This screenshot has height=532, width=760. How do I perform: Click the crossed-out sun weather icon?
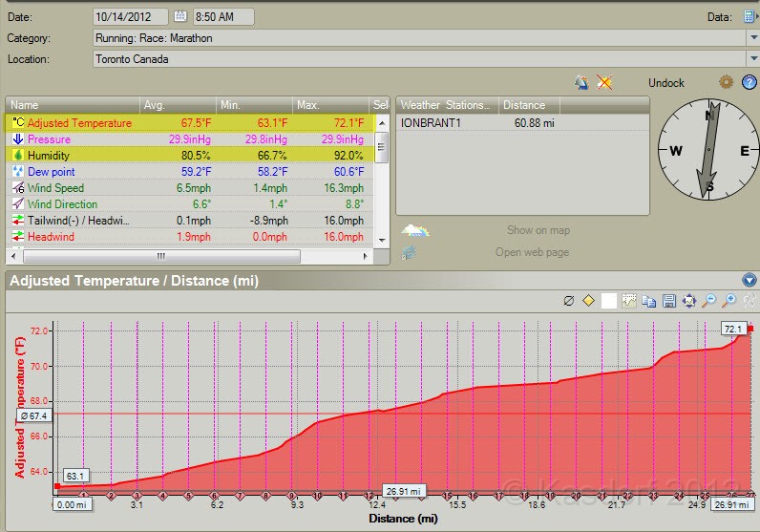[x=604, y=82]
